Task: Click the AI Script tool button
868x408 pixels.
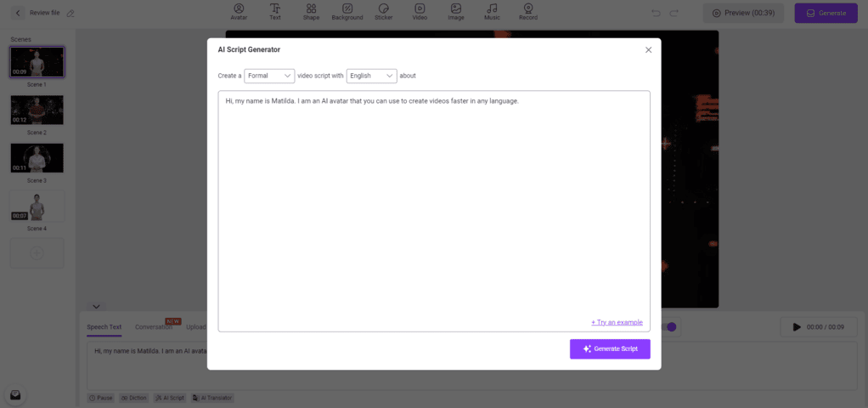Action: point(170,398)
